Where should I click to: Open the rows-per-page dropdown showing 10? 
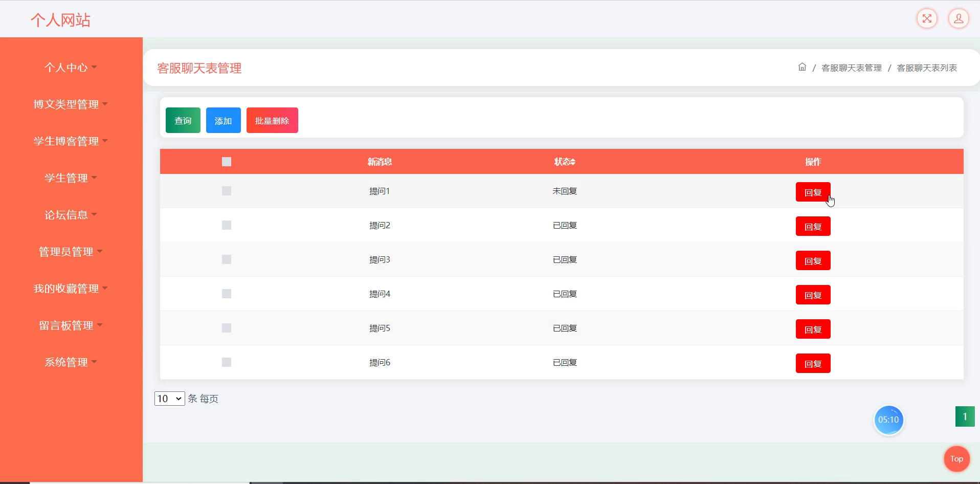pos(169,399)
